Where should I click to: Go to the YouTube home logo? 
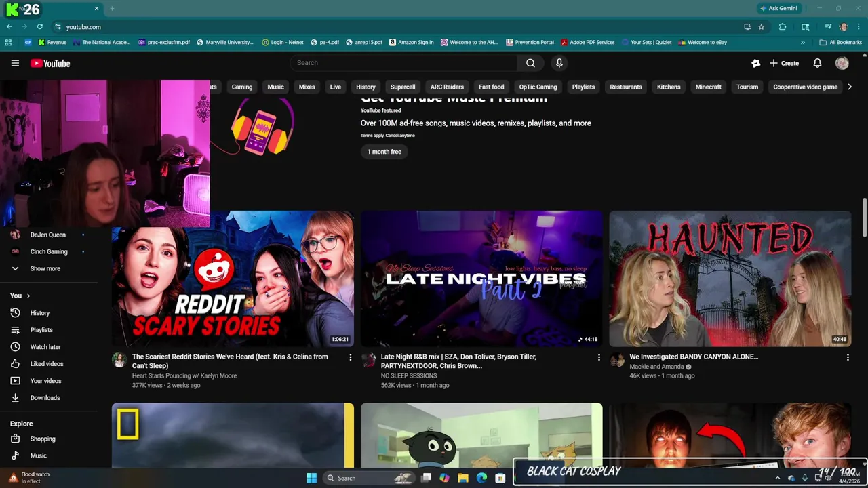[50, 63]
